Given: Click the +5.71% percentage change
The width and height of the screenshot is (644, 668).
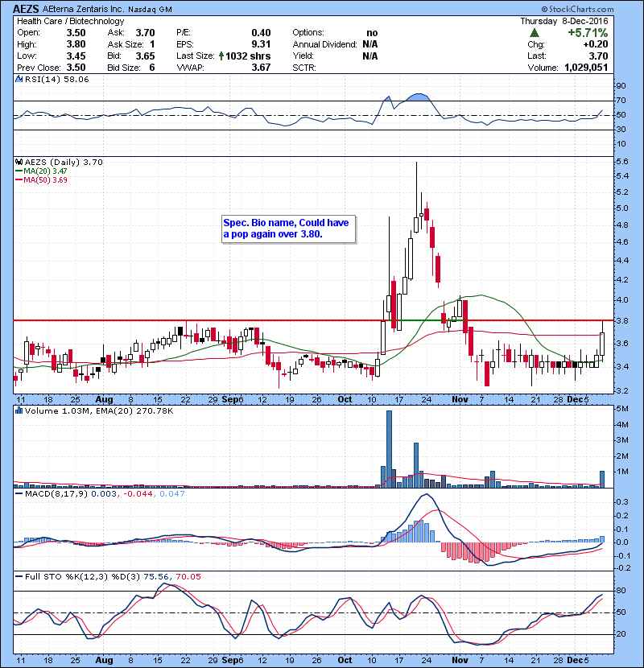Looking at the screenshot, I should click(x=588, y=33).
